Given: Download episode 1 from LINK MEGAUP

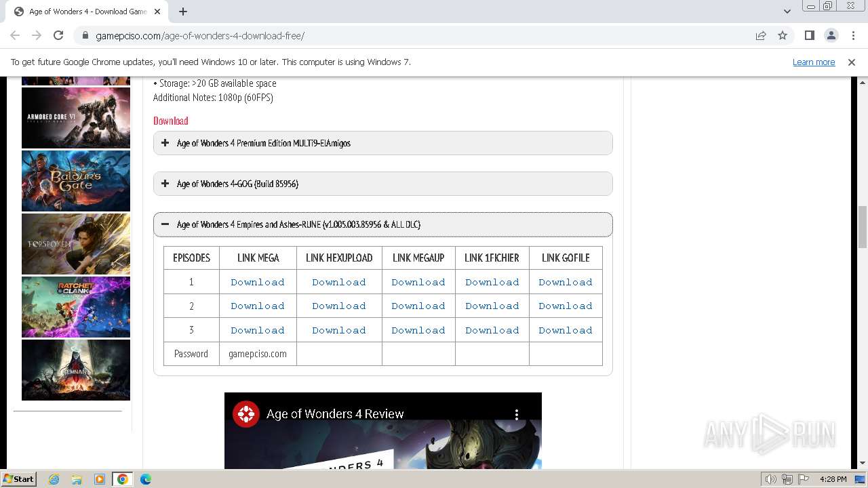Looking at the screenshot, I should pyautogui.click(x=418, y=282).
